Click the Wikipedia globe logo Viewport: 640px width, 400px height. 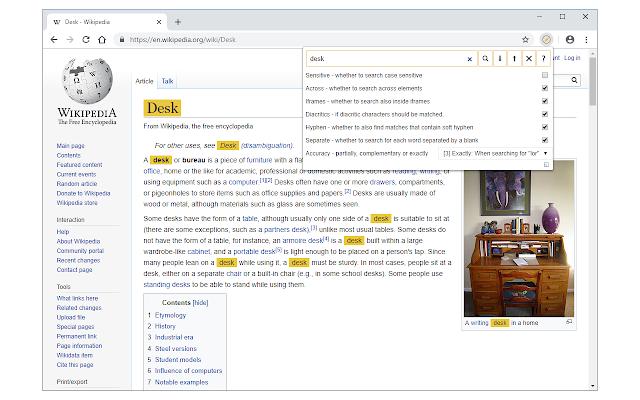(x=87, y=81)
